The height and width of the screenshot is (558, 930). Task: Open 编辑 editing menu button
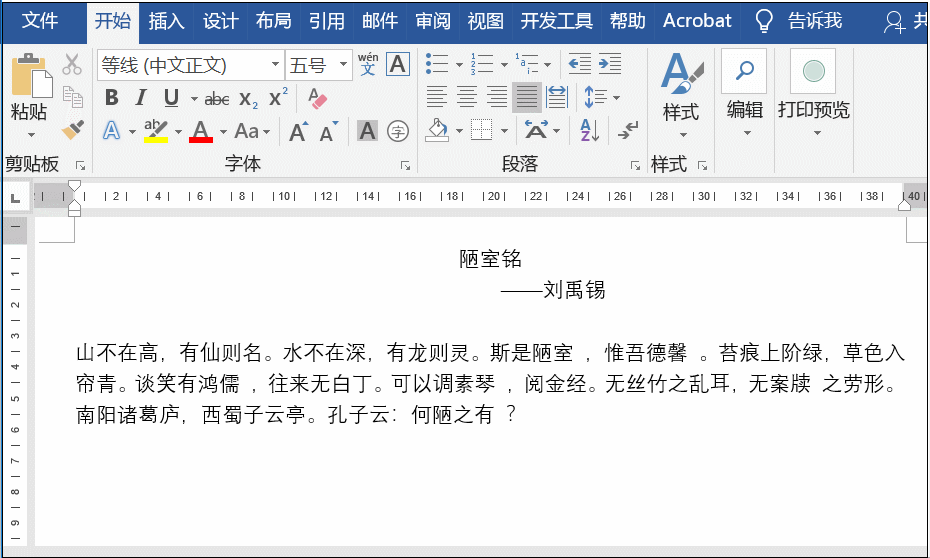pyautogui.click(x=745, y=94)
